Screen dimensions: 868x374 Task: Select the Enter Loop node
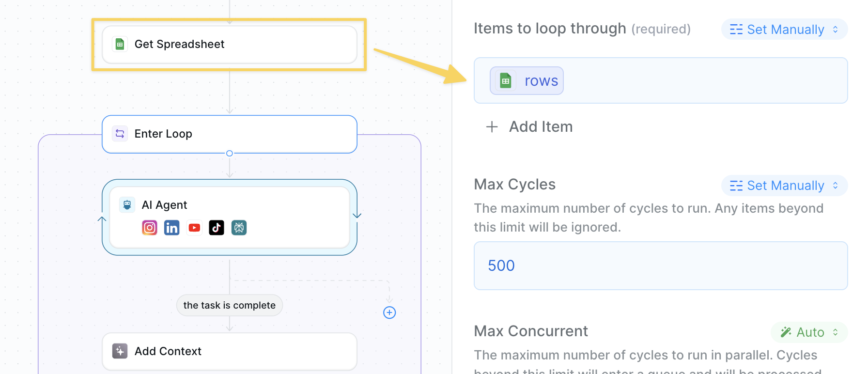pos(229,134)
